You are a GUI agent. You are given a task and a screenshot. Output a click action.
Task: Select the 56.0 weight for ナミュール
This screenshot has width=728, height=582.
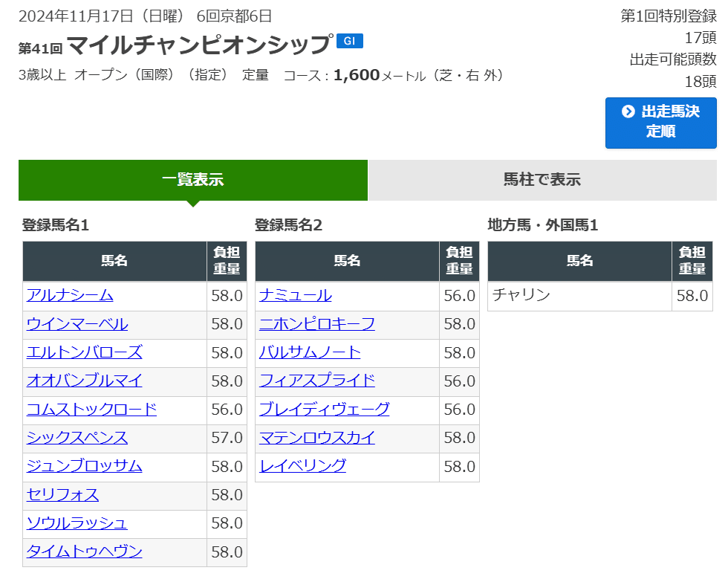click(459, 296)
